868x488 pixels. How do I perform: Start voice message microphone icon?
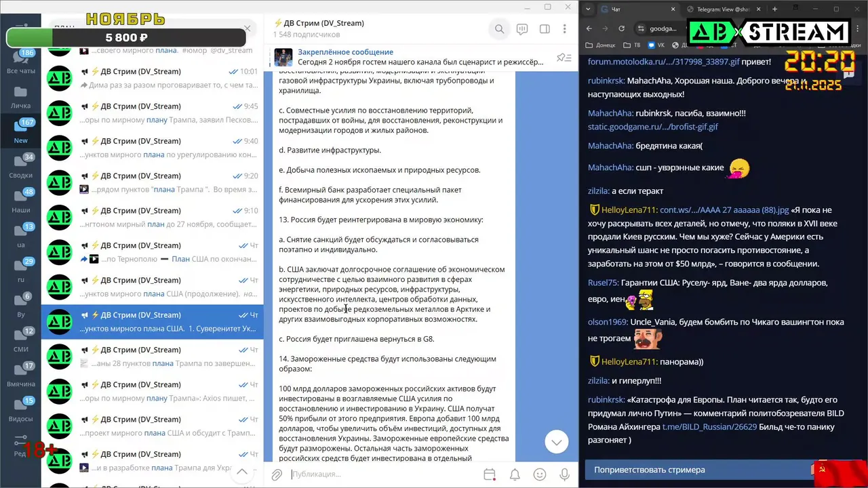[564, 474]
